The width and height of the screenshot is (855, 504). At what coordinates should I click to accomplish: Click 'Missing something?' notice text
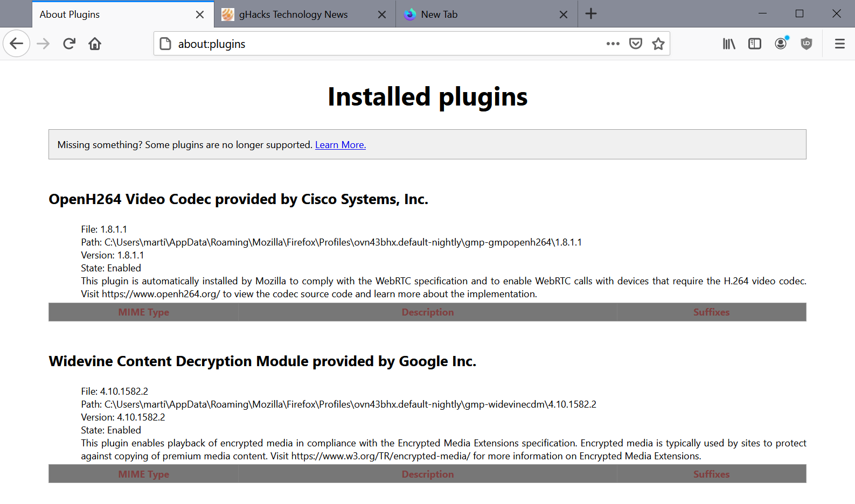click(185, 145)
